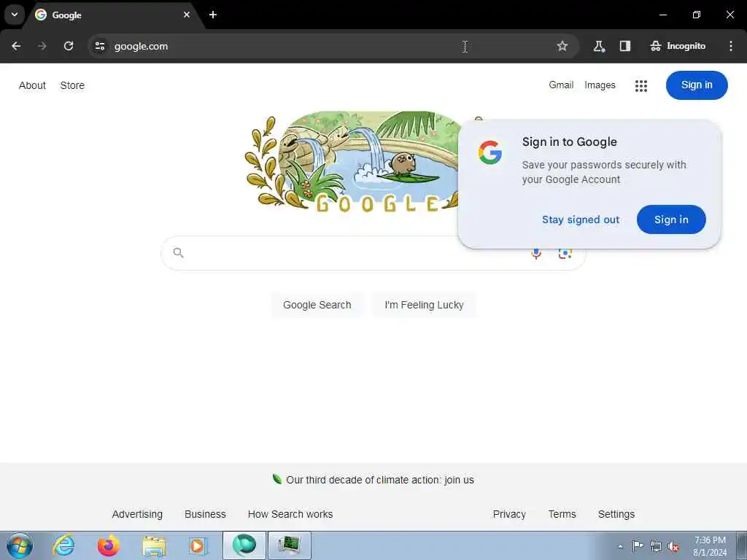The width and height of the screenshot is (747, 560).
Task: Open search by image camera icon
Action: 565,253
